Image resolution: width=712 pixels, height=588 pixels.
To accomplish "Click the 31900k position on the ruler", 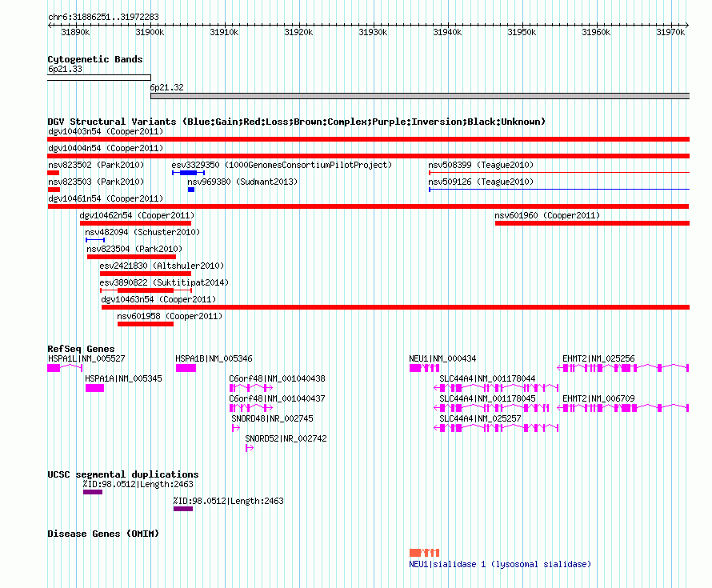I will click(150, 32).
